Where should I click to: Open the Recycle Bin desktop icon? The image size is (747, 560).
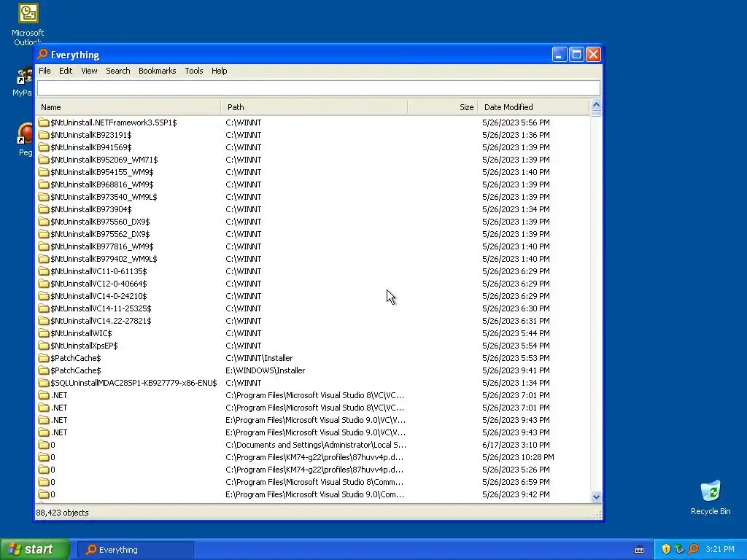[711, 497]
